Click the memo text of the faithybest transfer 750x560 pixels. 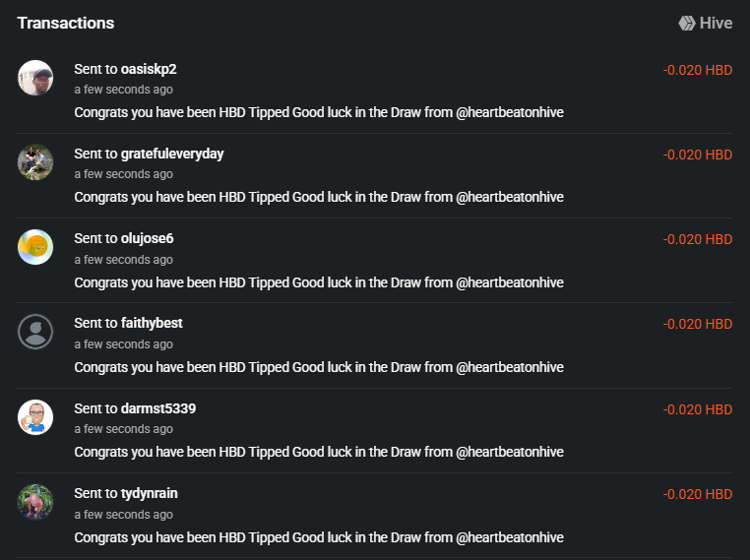(319, 367)
